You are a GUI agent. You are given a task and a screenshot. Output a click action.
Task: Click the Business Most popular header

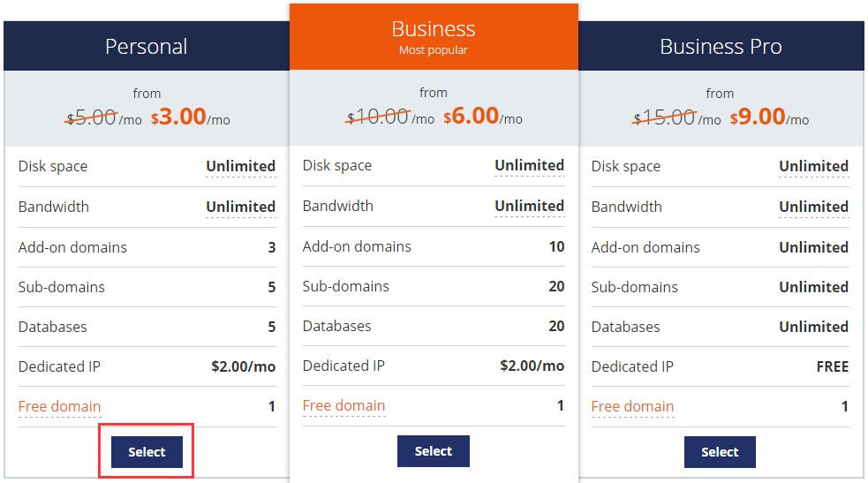pos(434,37)
